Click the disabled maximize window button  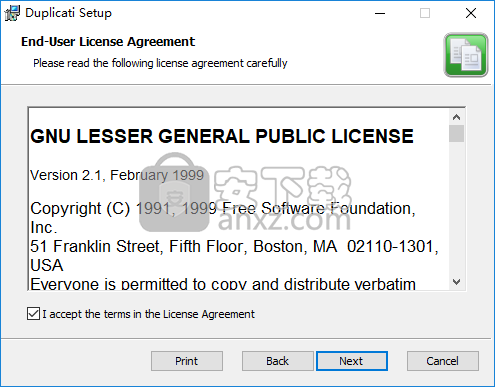(x=425, y=13)
